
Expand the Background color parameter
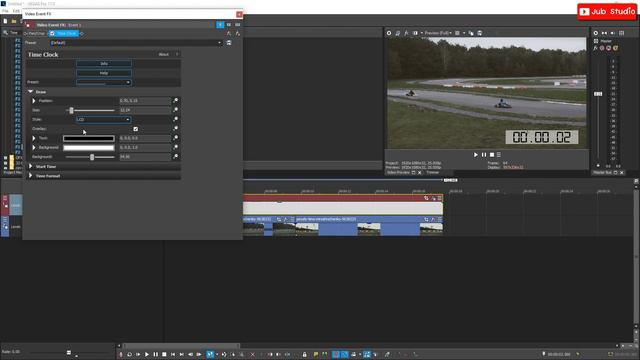pyautogui.click(x=34, y=147)
